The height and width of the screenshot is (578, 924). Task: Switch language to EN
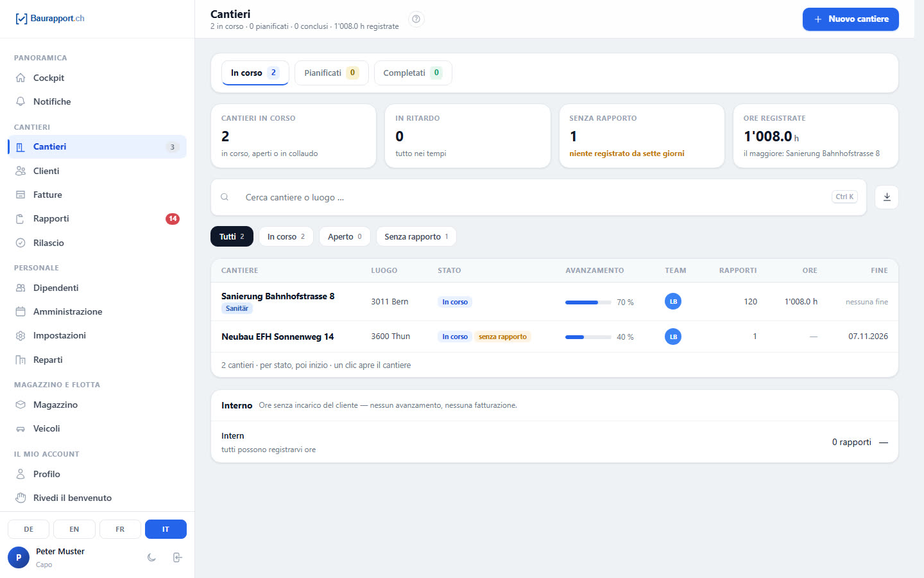point(74,529)
